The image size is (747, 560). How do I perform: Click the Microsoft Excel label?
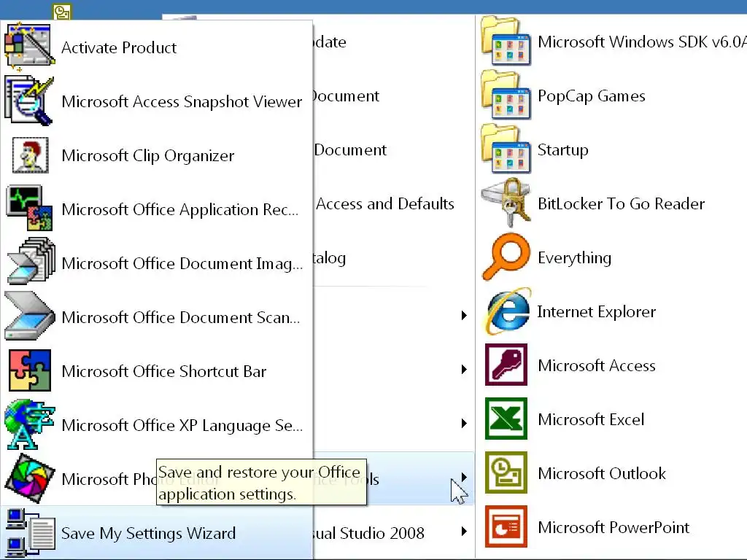[x=591, y=419]
